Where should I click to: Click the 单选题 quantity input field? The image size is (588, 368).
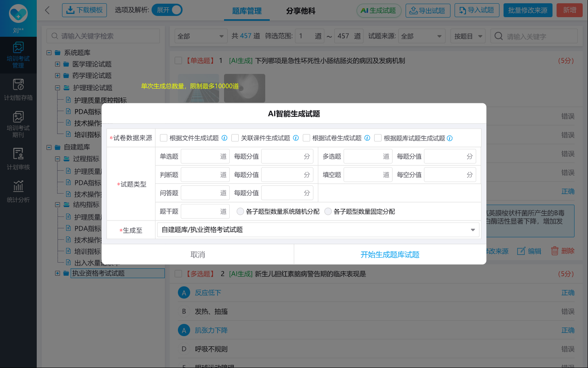point(200,156)
